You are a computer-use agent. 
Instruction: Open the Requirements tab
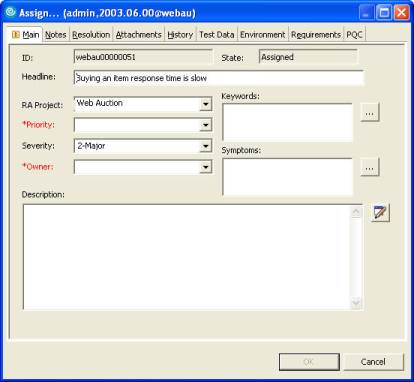[x=316, y=35]
